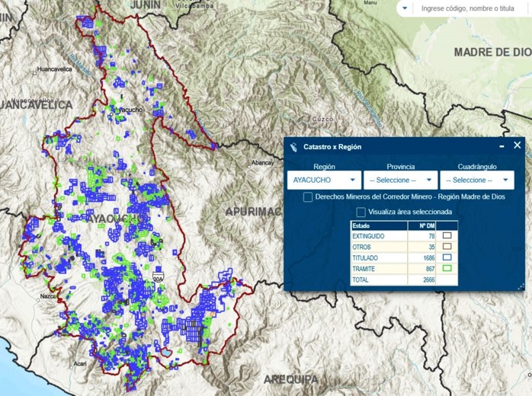Minimize the Catastro x Región panel
This screenshot has width=532, height=396.
[x=502, y=145]
